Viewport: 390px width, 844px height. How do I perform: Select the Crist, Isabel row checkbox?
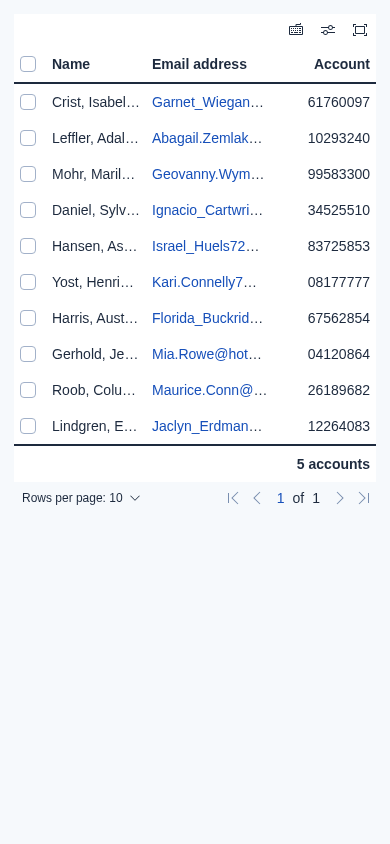point(28,102)
